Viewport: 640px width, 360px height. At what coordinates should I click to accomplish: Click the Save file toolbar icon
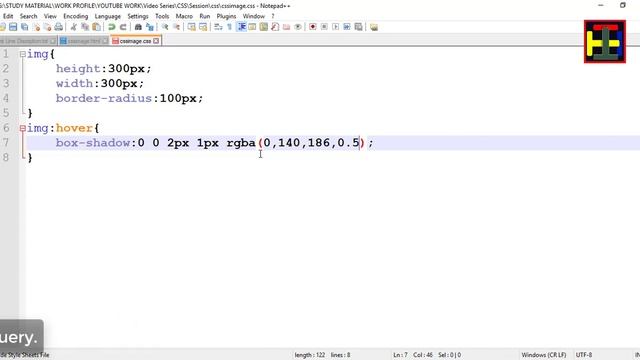(x=13, y=27)
